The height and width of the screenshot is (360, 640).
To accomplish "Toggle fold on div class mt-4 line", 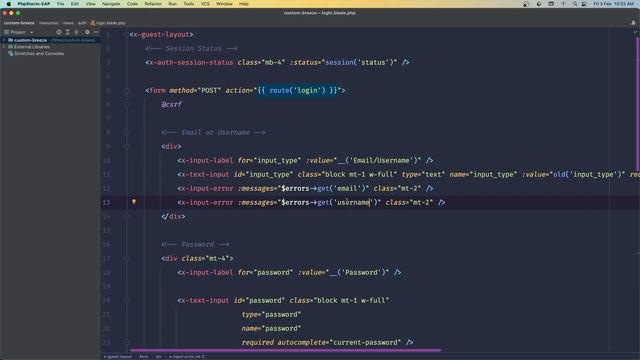I will 127,258.
